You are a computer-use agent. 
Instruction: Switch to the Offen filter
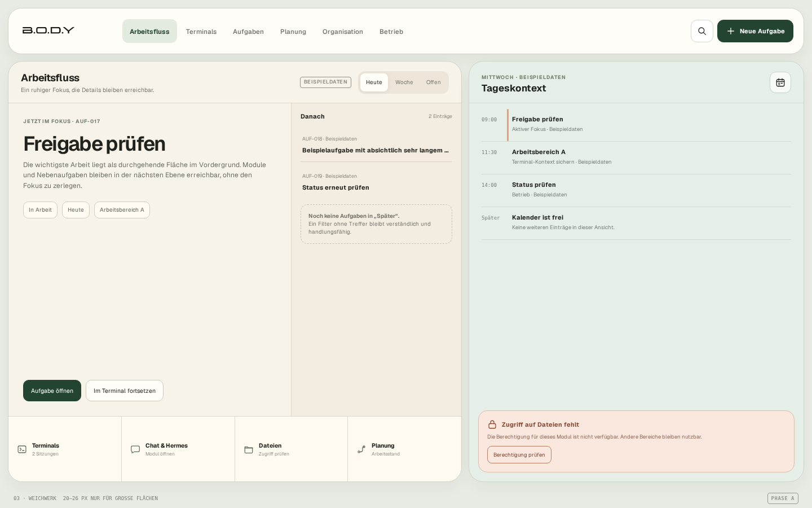[x=434, y=82]
